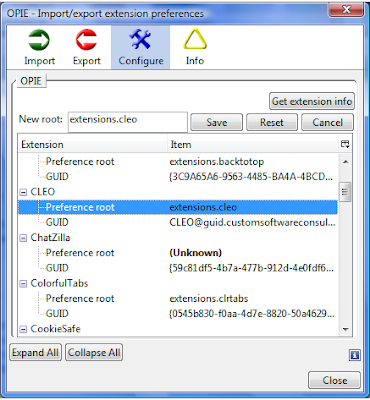Click the CLEO extension name

tap(43, 192)
